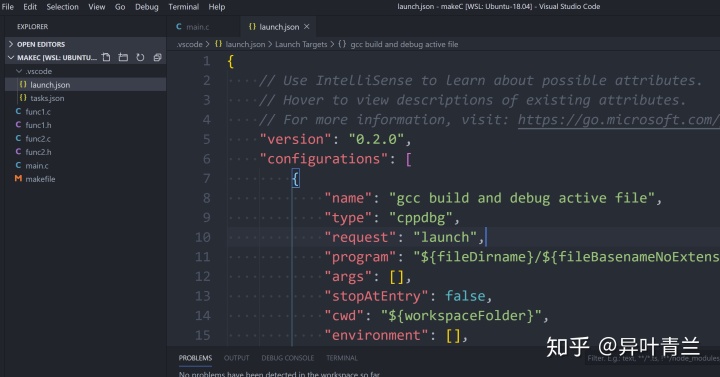Click the "environment" key on line 15
This screenshot has width=720, height=377.
point(377,335)
